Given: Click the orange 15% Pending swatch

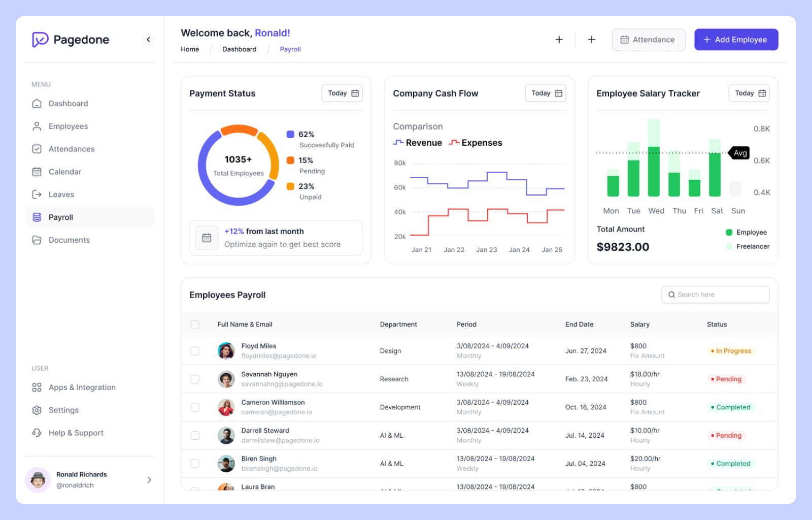Looking at the screenshot, I should [290, 160].
